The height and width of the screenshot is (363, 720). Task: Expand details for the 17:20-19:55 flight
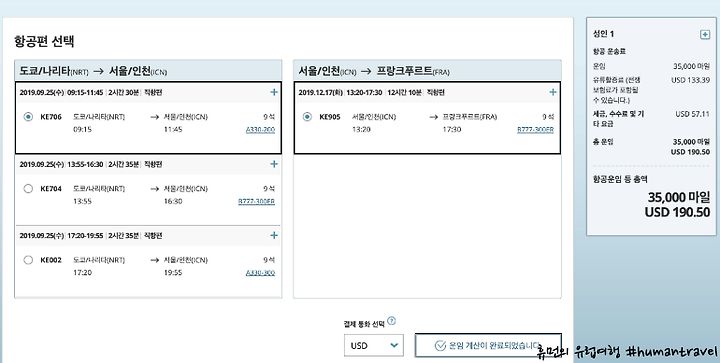pyautogui.click(x=274, y=235)
